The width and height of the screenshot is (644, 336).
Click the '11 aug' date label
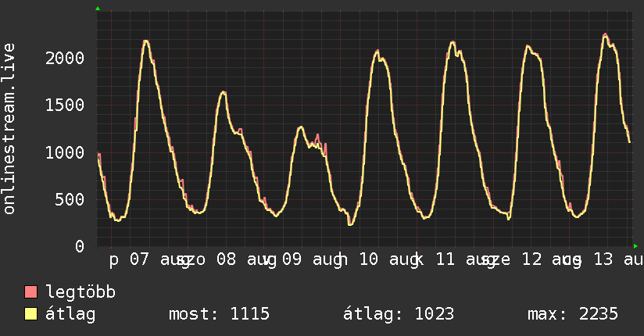pyautogui.click(x=465, y=260)
